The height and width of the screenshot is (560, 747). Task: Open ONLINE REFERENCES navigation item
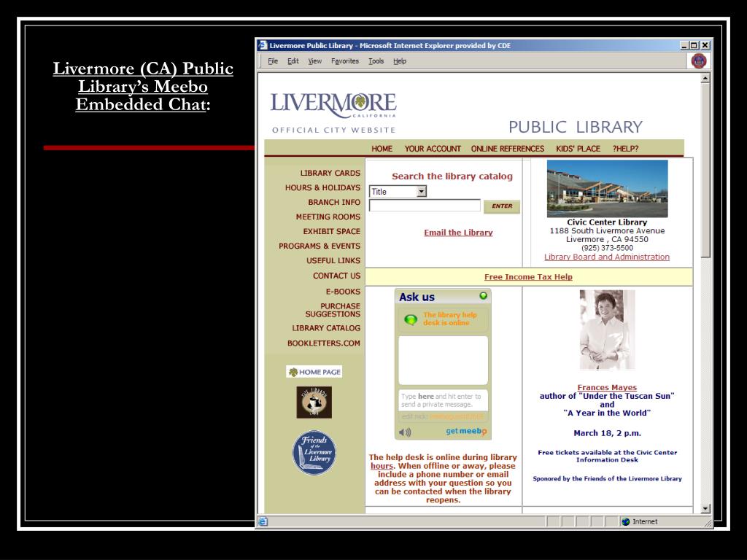pos(508,149)
